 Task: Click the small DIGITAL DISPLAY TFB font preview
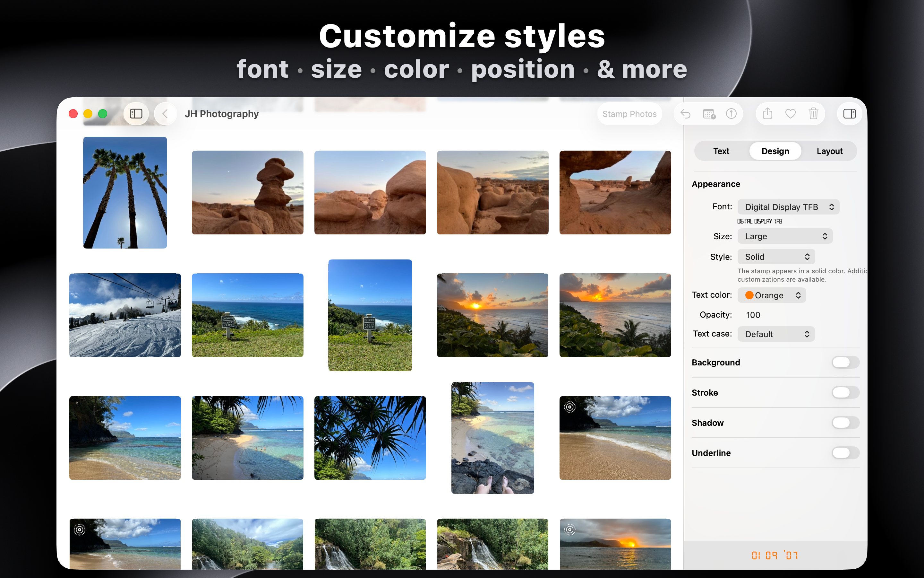[x=760, y=221]
